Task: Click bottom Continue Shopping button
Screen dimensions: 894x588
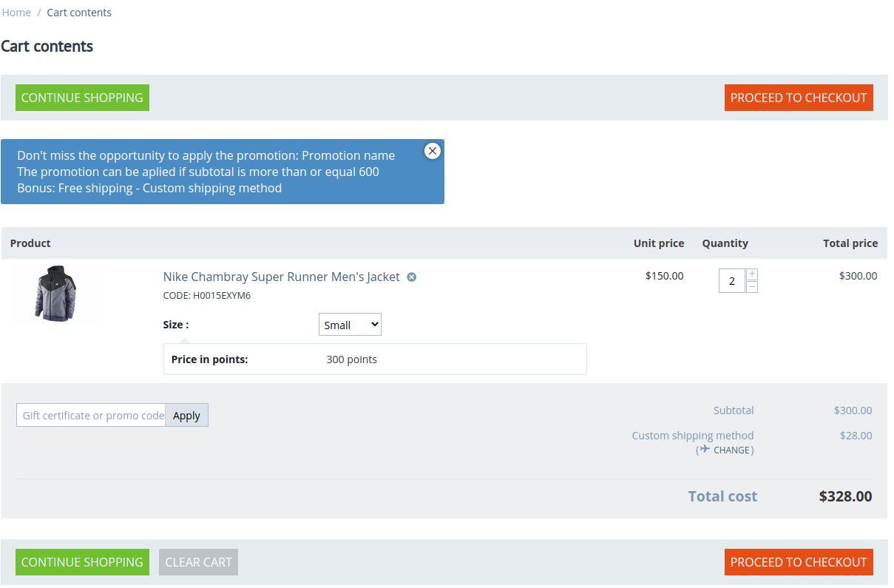Action: point(82,562)
